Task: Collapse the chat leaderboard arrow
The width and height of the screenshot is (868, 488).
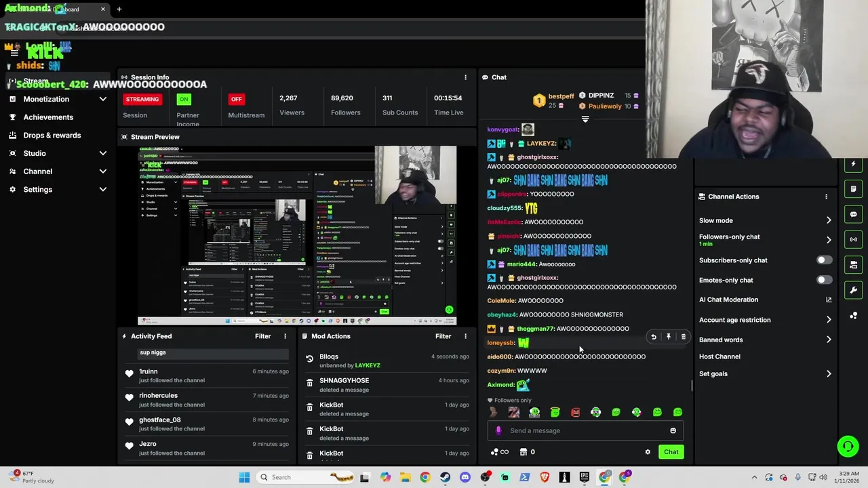Action: click(x=585, y=119)
